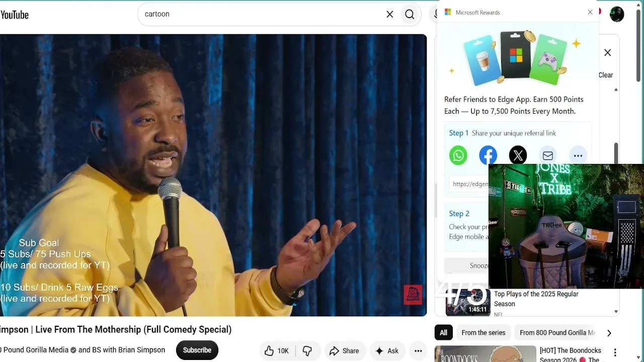
Task: Open 'Top Plays of the 2025 Regular Season' video
Action: (536, 299)
